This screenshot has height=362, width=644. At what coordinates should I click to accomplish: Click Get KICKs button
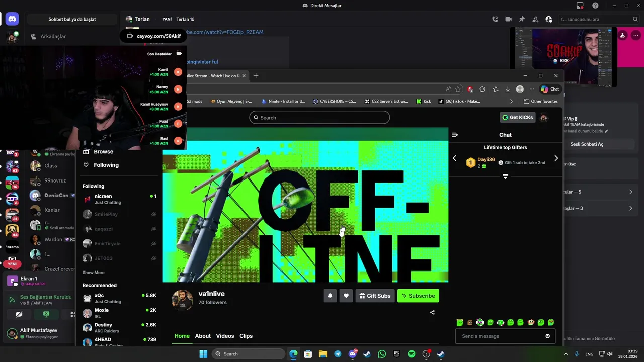(517, 118)
